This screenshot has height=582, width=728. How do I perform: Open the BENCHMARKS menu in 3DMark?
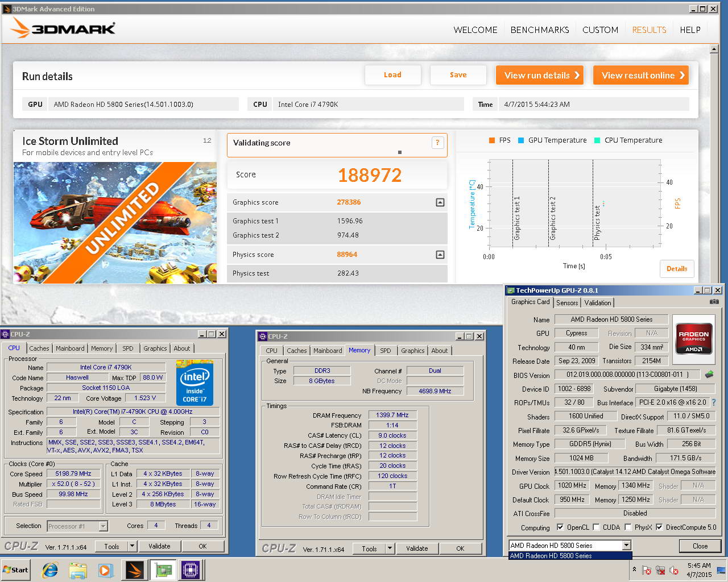[x=540, y=30]
